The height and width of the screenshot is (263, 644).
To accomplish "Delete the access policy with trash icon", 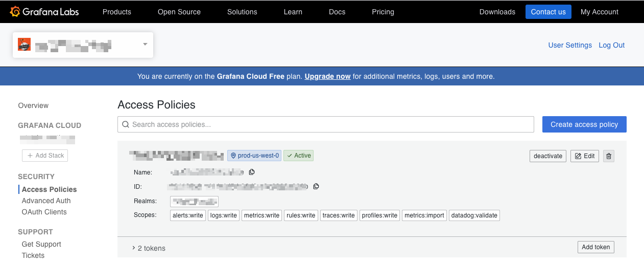I will click(608, 156).
